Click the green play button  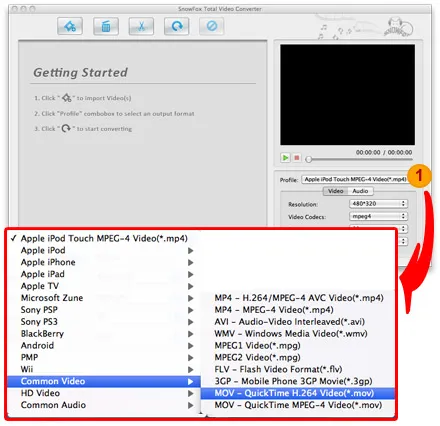pos(285,157)
